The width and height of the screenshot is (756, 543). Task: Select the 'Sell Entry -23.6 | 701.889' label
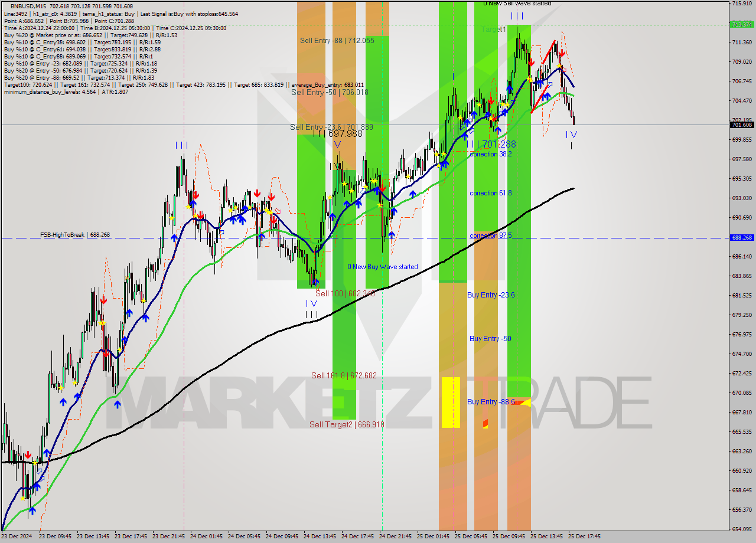click(x=331, y=127)
